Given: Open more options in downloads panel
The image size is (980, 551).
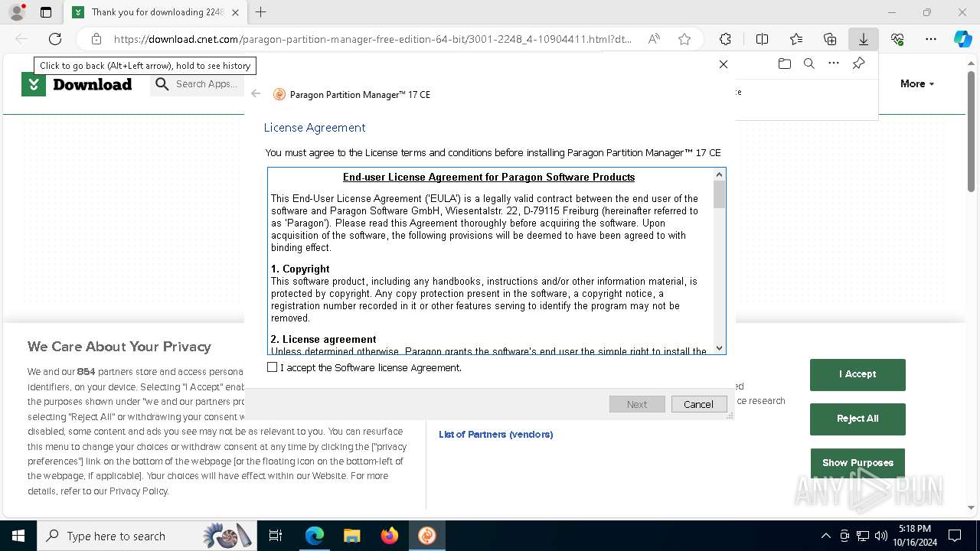Looking at the screenshot, I should tap(834, 64).
